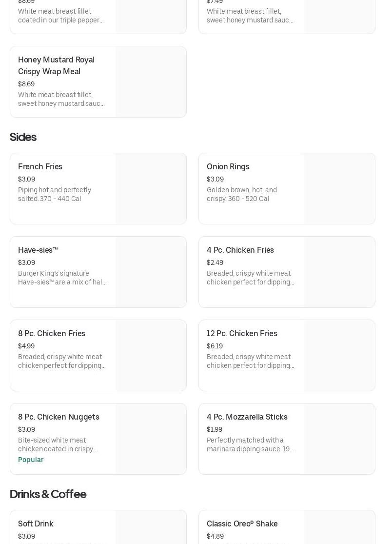This screenshot has height=544, width=392.
Task: Select the French Fries menu item title
Action: coord(40,167)
